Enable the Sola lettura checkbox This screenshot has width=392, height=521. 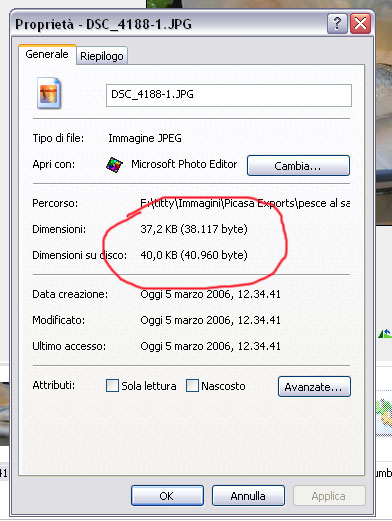[112, 386]
